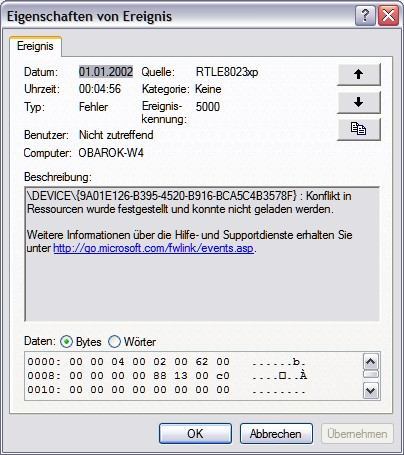Viewport: 404px width, 455px height.
Task: Close the Eigenschaften von Ereignis dialog
Action: coord(388,15)
